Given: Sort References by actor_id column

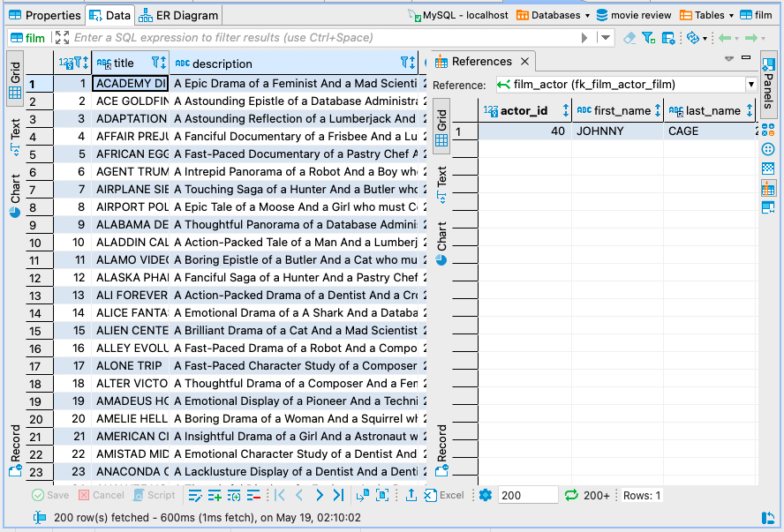Looking at the screenshot, I should [x=566, y=110].
